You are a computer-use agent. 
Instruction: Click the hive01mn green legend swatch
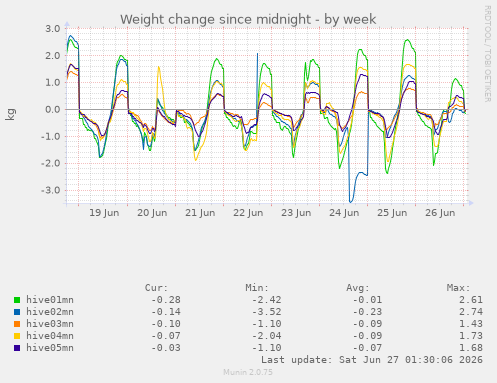(17, 300)
